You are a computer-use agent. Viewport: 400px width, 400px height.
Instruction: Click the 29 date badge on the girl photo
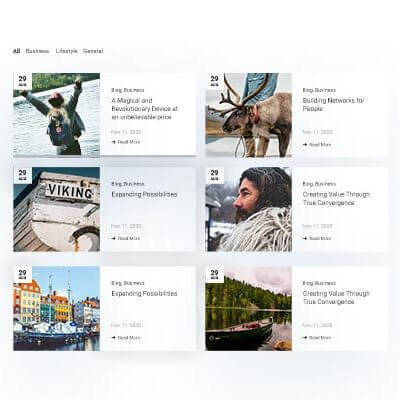(22, 81)
